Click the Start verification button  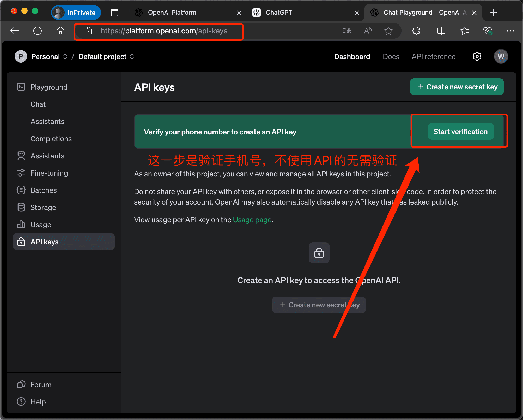pos(460,132)
